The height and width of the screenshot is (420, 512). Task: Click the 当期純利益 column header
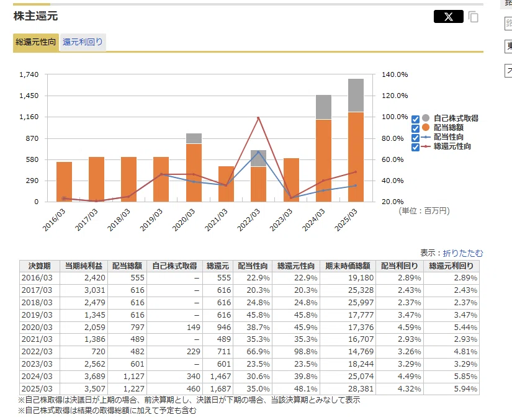tap(84, 266)
